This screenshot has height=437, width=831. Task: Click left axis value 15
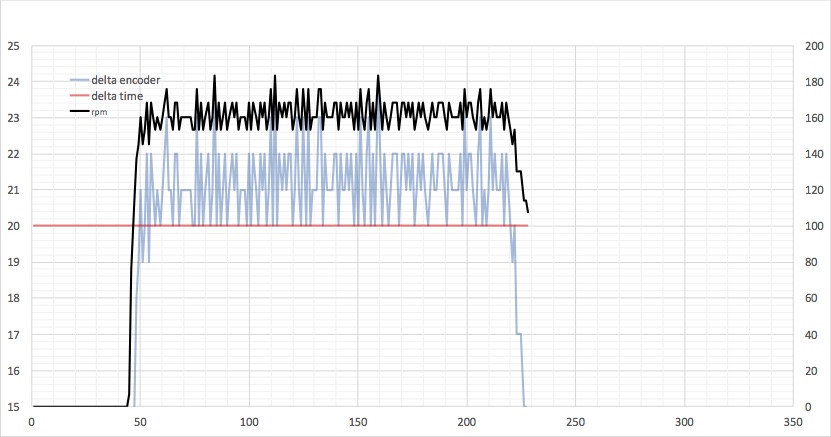[13, 407]
